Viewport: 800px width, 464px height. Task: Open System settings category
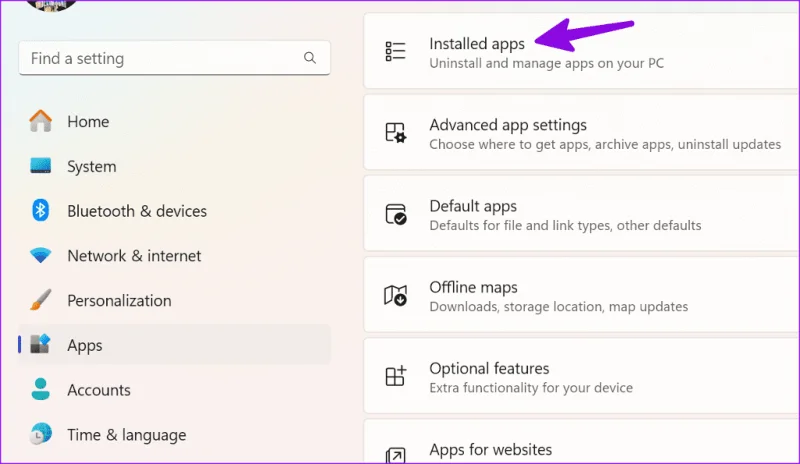(x=174, y=166)
